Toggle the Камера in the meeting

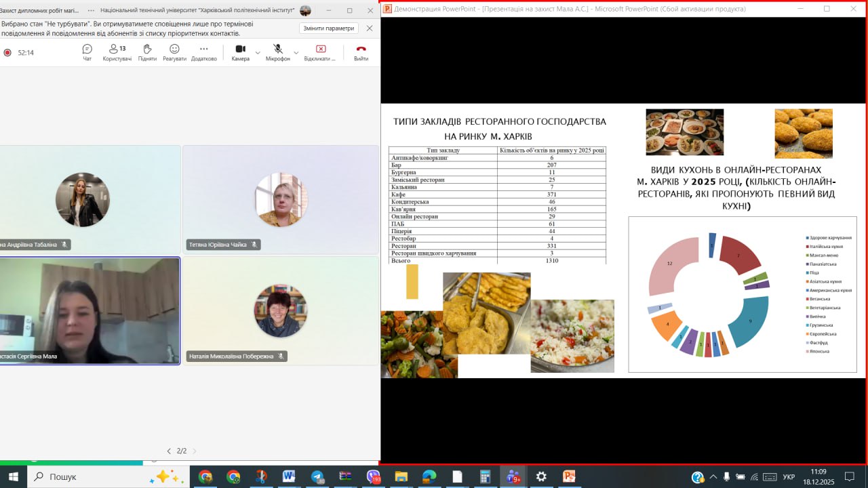point(240,52)
